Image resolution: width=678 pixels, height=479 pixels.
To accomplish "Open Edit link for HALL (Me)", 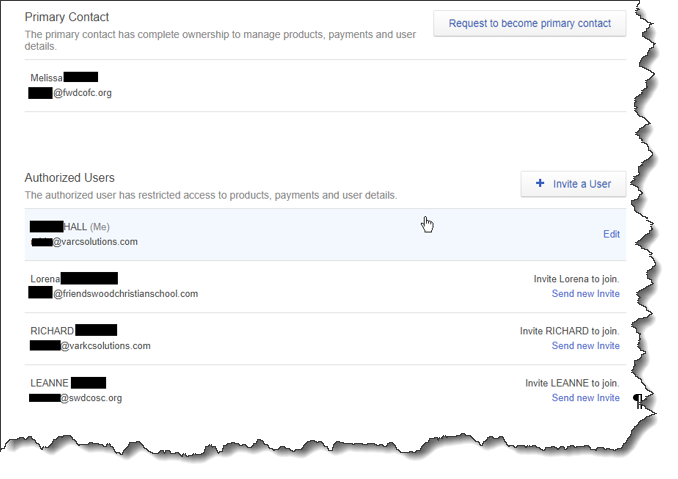I will pos(611,234).
